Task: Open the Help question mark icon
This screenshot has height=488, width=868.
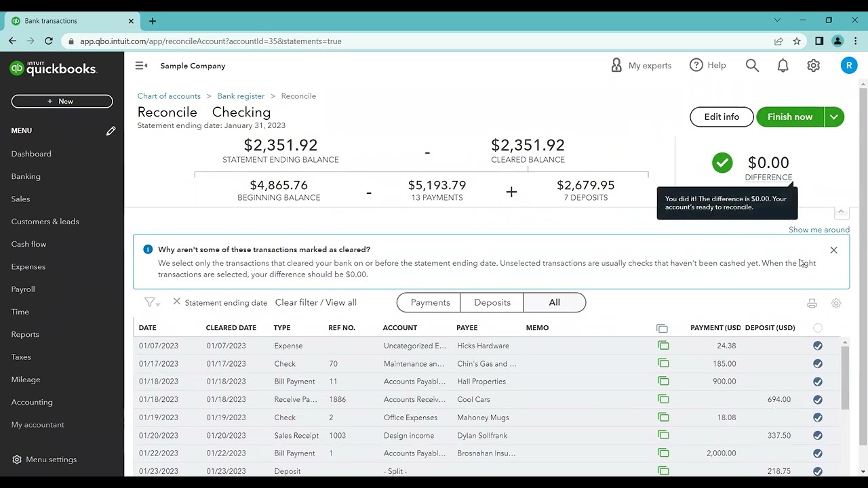Action: pos(696,65)
